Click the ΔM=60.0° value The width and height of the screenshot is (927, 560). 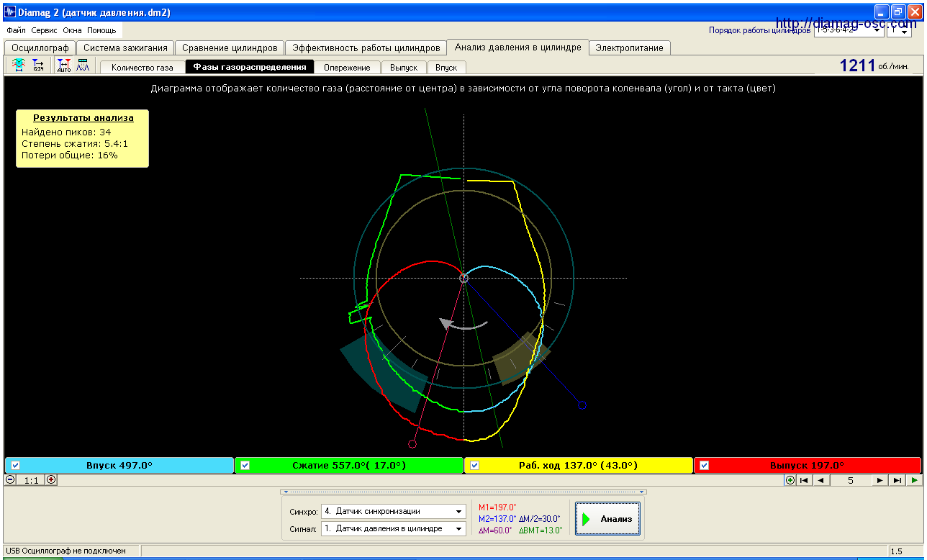click(x=495, y=530)
